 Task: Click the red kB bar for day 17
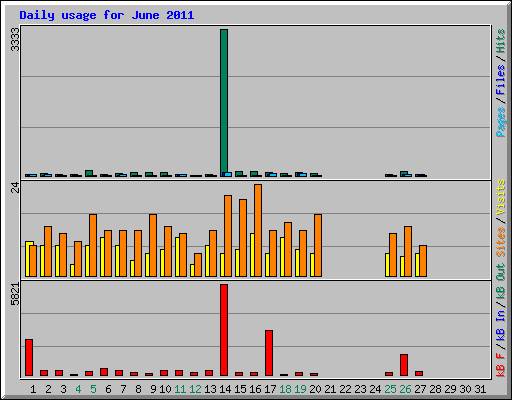coord(269,353)
